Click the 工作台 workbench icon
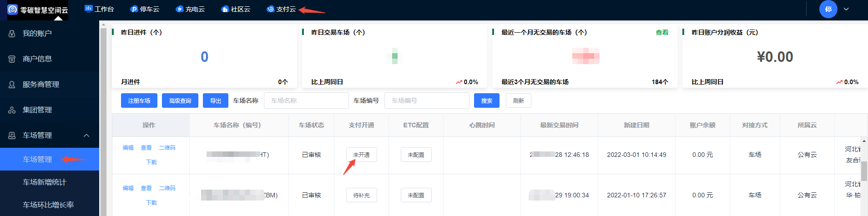The image size is (868, 216). point(88,9)
